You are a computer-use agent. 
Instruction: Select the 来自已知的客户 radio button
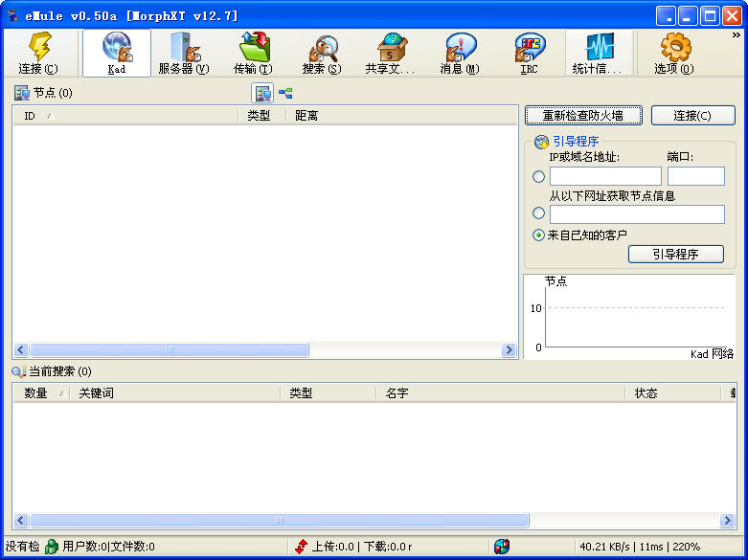point(538,235)
